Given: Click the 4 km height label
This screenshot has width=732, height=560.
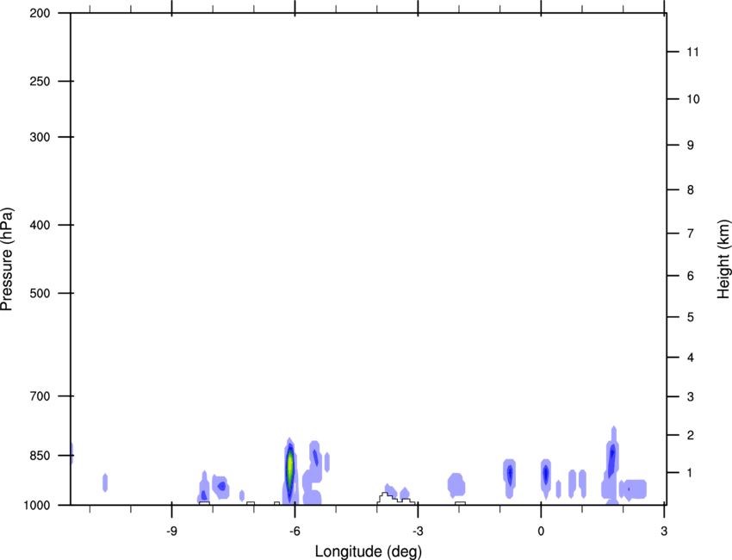Looking at the screenshot, I should pyautogui.click(x=690, y=358).
